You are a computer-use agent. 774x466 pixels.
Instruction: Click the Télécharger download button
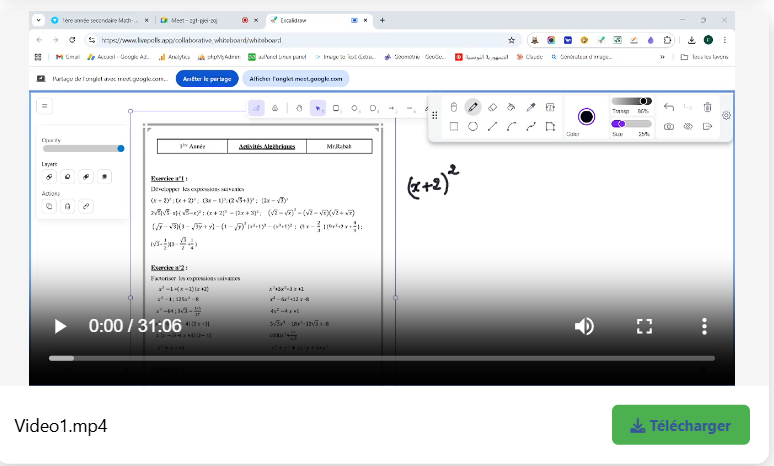[x=680, y=425]
